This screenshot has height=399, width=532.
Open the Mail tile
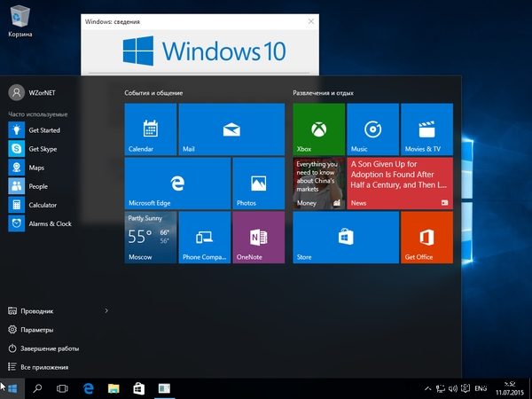point(231,129)
